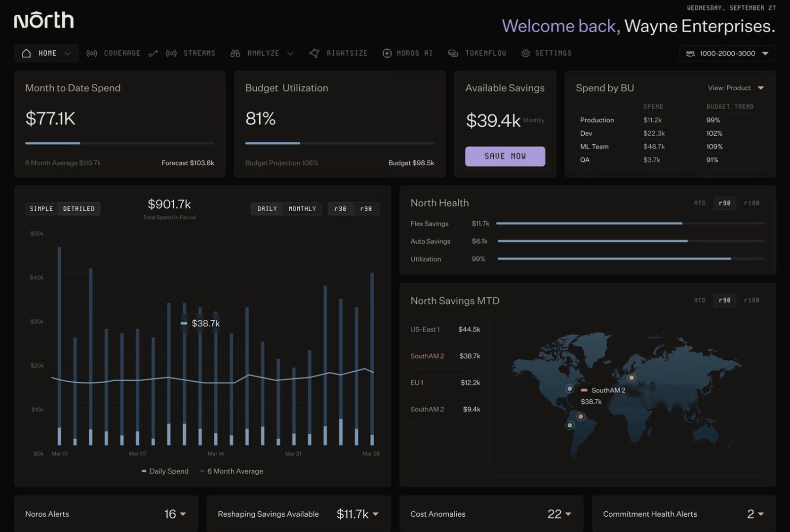Click the $38.7k chart tooltip
The image size is (790, 532).
click(200, 324)
